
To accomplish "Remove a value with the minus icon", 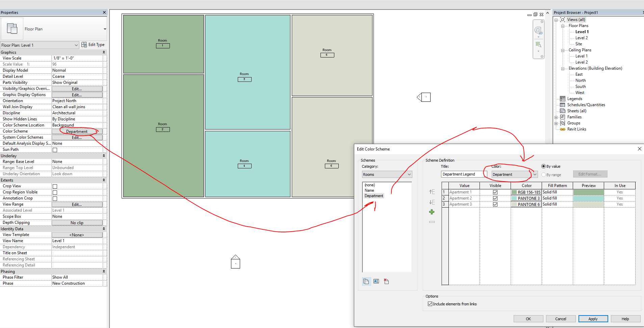I will pos(432,222).
